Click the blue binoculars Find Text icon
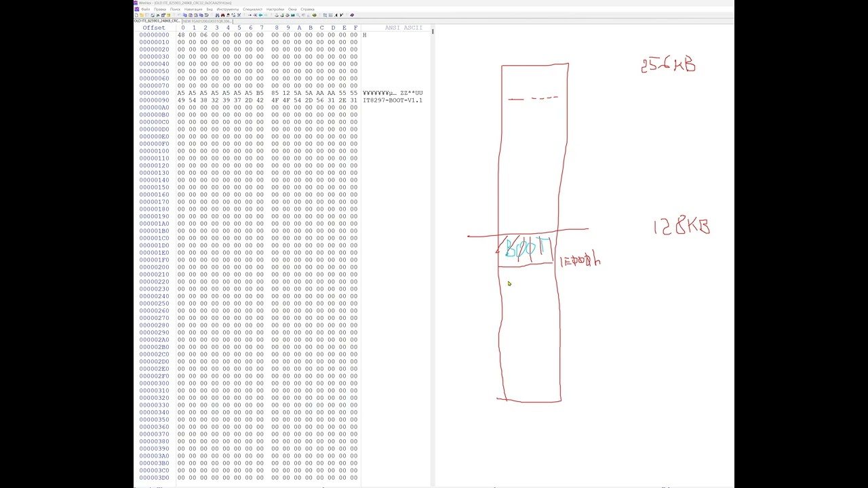This screenshot has width=868, height=488. click(x=217, y=15)
